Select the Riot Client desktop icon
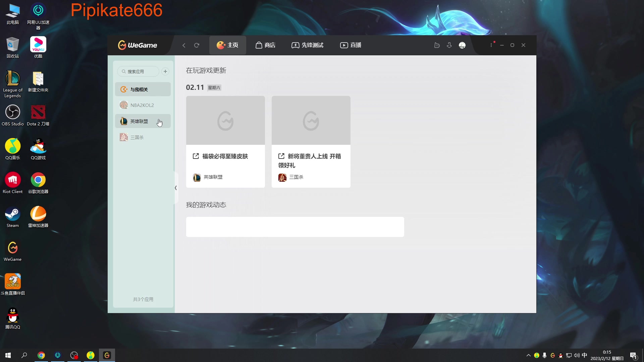The height and width of the screenshot is (362, 644). [x=13, y=183]
